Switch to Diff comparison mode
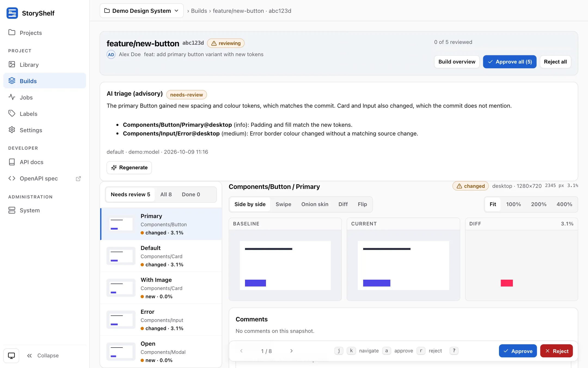 click(x=343, y=204)
